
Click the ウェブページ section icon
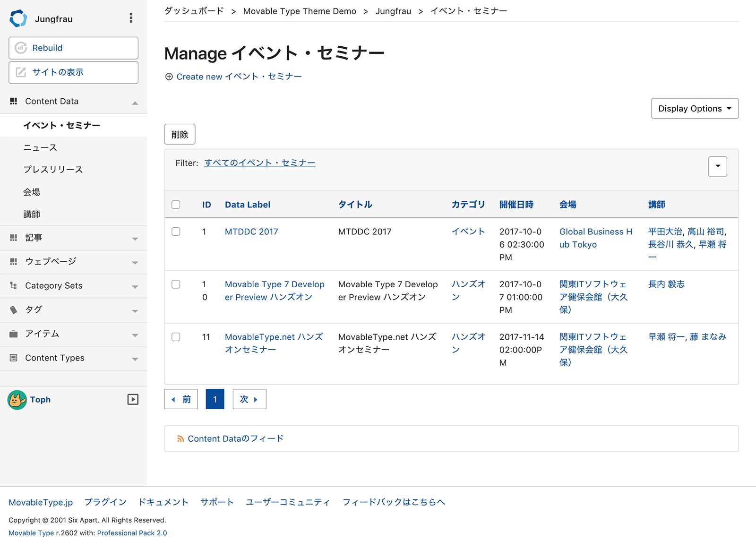[14, 261]
